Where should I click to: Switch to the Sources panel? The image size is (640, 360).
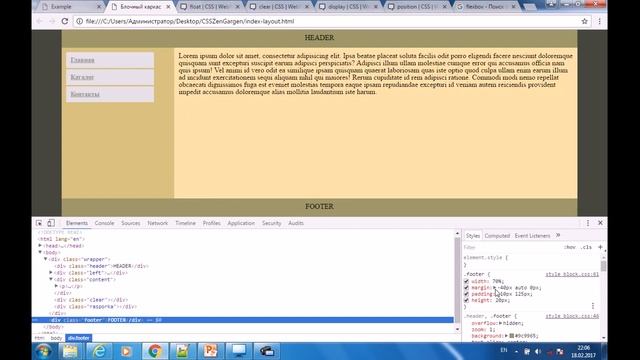coord(131,223)
